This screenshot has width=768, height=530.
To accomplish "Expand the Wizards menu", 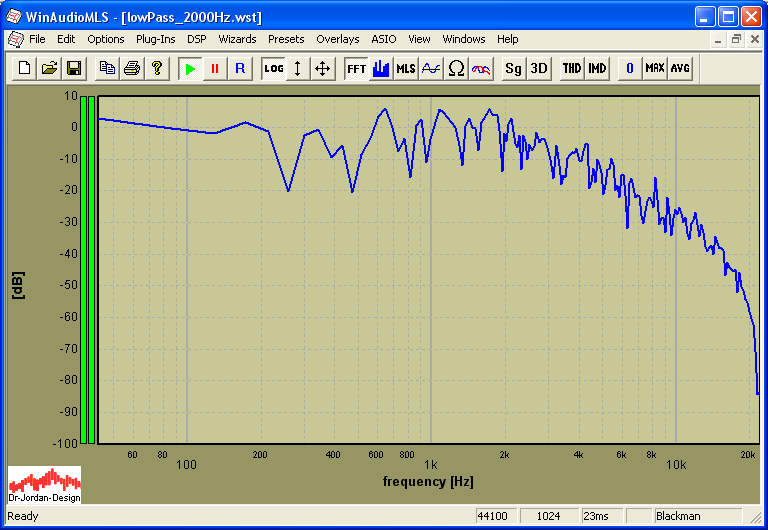I will (x=237, y=39).
